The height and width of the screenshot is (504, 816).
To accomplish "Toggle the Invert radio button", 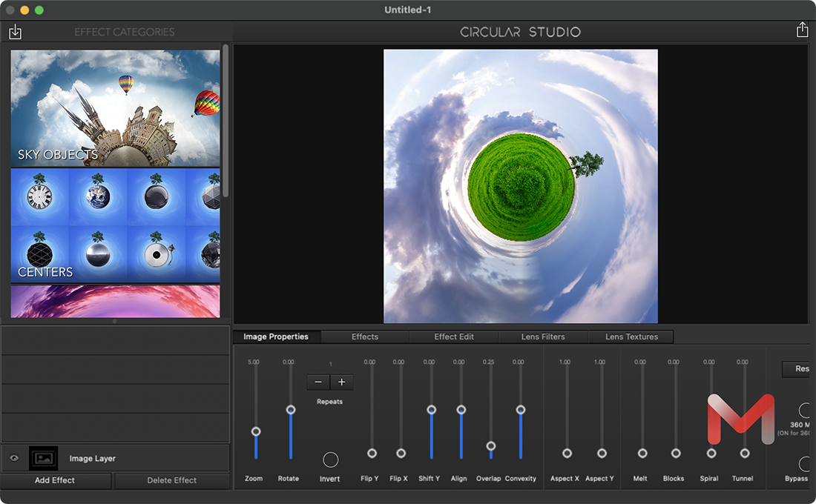I will click(x=330, y=460).
